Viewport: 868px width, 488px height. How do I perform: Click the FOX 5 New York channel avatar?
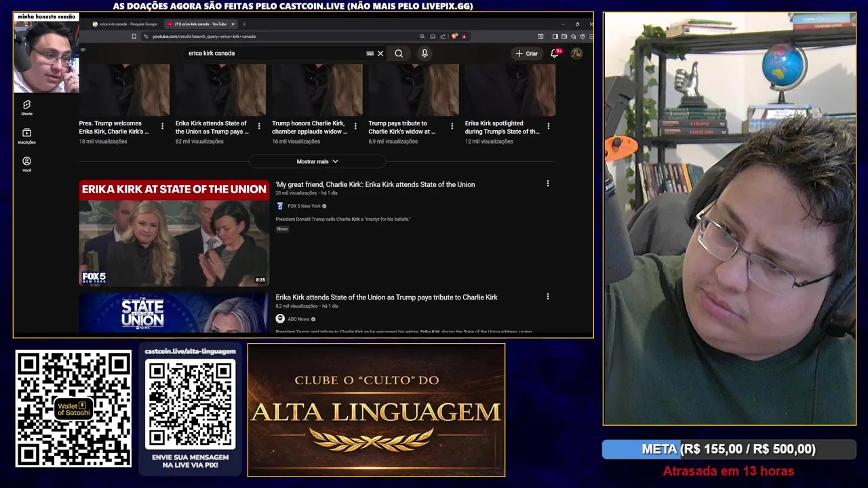tap(280, 206)
